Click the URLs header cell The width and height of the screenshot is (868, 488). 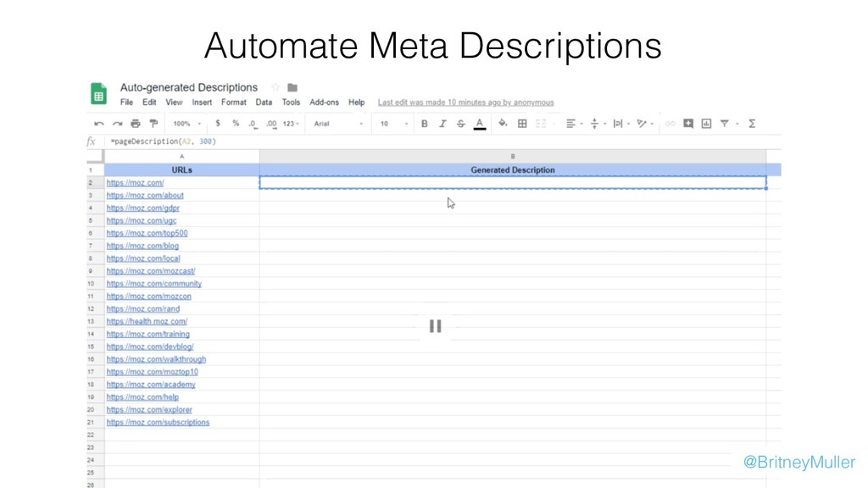coord(181,169)
